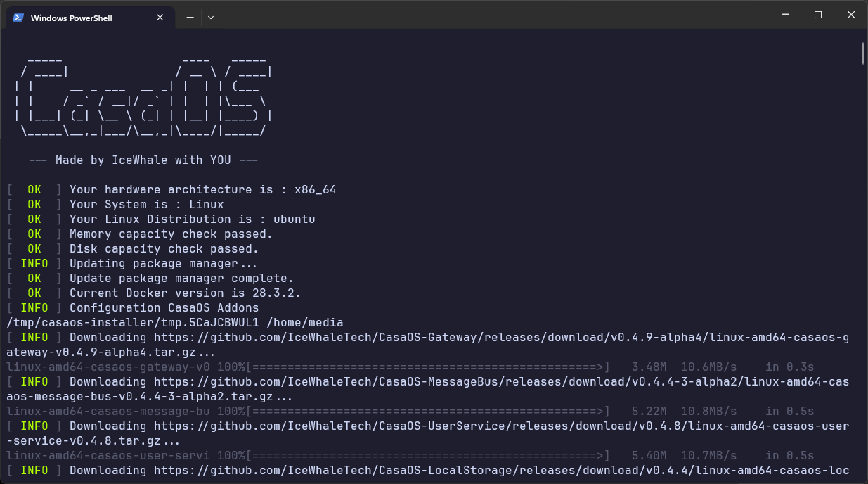The width and height of the screenshot is (868, 484).
Task: Close the Windows PowerShell tab
Action: (x=160, y=18)
